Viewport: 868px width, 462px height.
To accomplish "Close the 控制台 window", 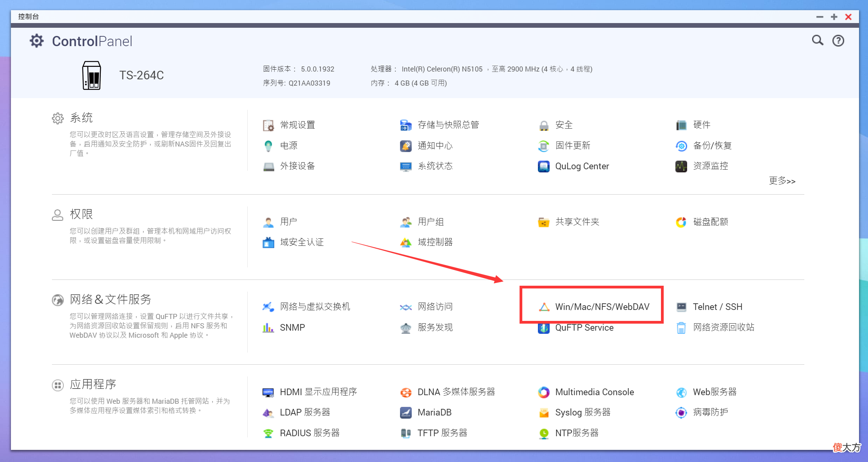I will tap(848, 17).
